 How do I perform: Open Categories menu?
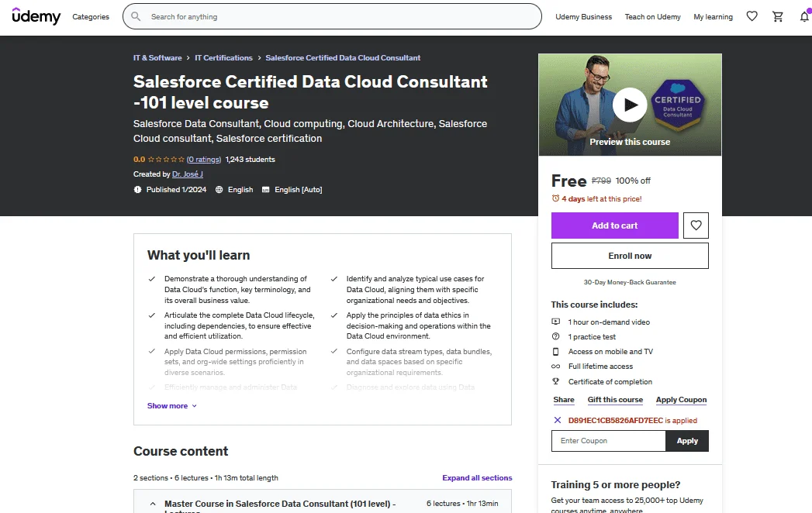91,16
